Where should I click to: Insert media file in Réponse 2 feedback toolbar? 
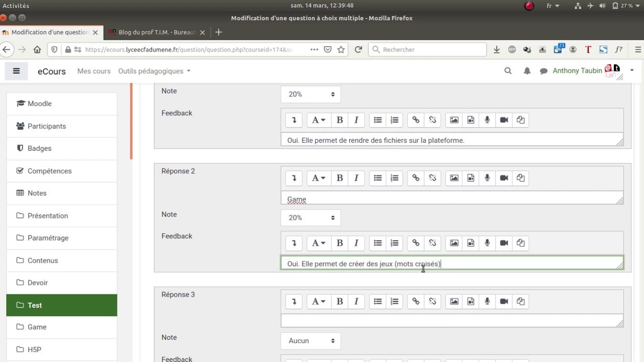470,243
